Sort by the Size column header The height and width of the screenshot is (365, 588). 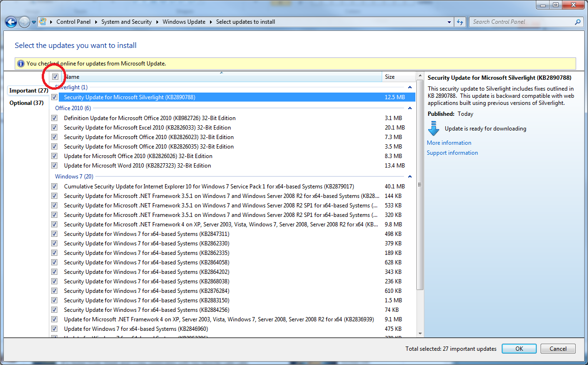[x=398, y=76]
